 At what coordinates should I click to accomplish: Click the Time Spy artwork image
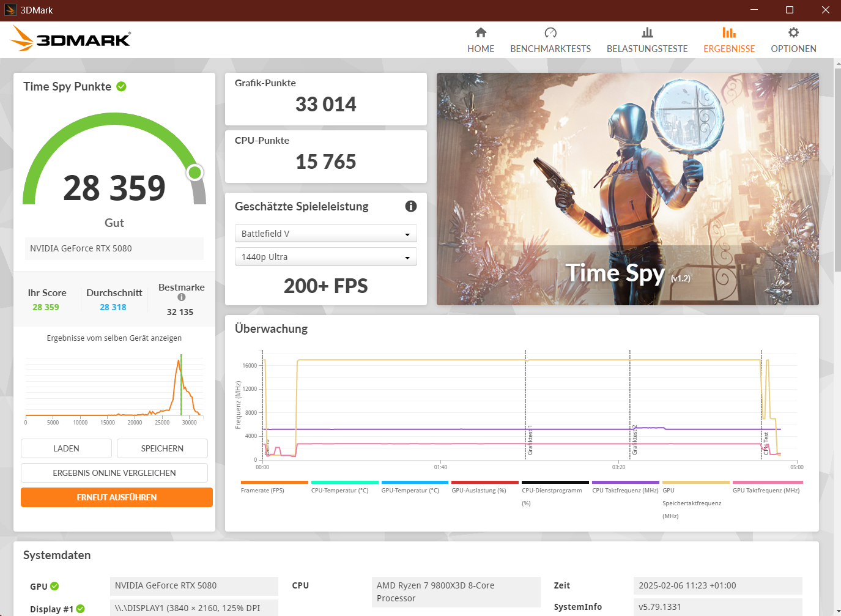pyautogui.click(x=628, y=189)
